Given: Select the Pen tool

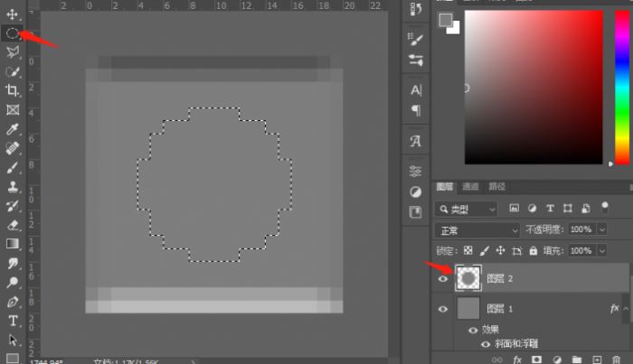Looking at the screenshot, I should [x=13, y=302].
